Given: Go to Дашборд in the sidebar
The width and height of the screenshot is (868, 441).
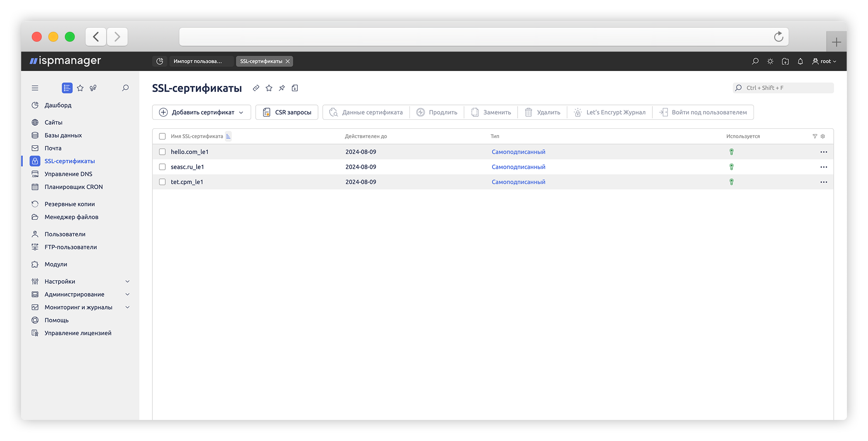Looking at the screenshot, I should pos(58,105).
